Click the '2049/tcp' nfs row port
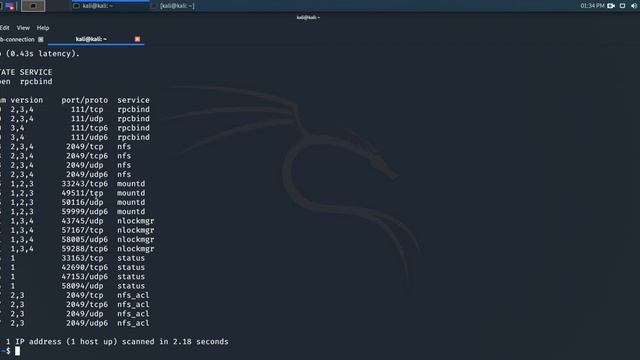This screenshot has height=360, width=640. pos(84,147)
